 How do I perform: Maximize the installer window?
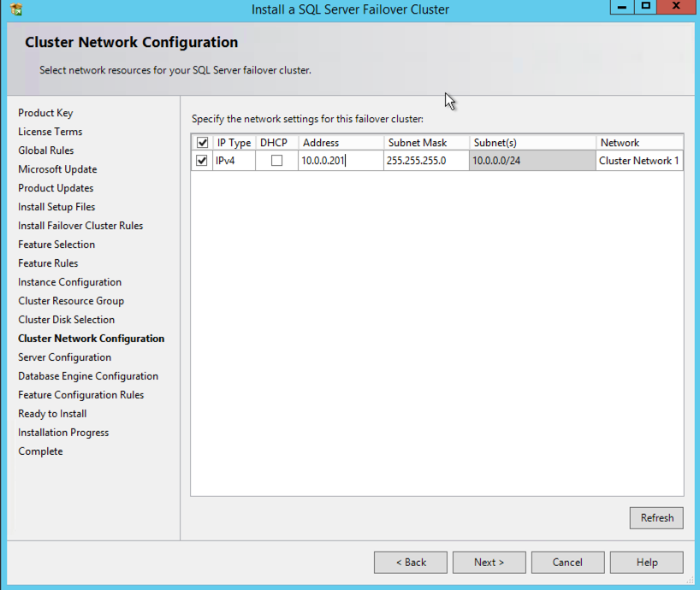(x=646, y=7)
